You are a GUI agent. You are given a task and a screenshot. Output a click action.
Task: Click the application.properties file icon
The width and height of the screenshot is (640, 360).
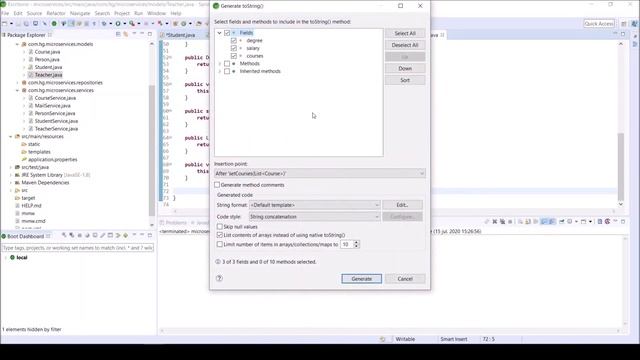click(x=24, y=160)
